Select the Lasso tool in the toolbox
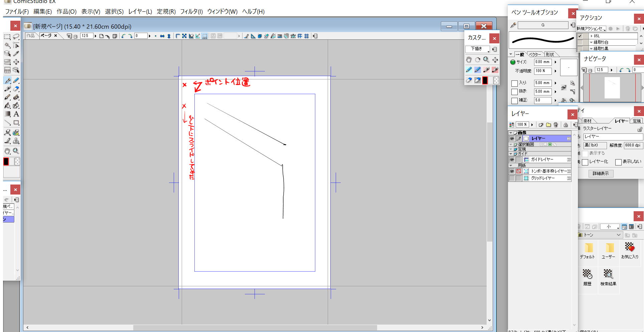This screenshot has height=332, width=644. pyautogui.click(x=16, y=37)
